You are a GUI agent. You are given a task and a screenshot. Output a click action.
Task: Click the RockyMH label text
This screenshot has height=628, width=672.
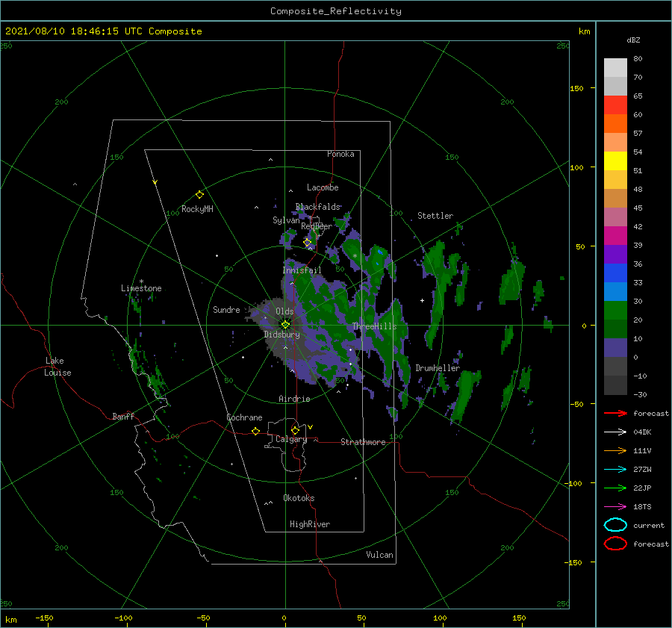tap(197, 209)
